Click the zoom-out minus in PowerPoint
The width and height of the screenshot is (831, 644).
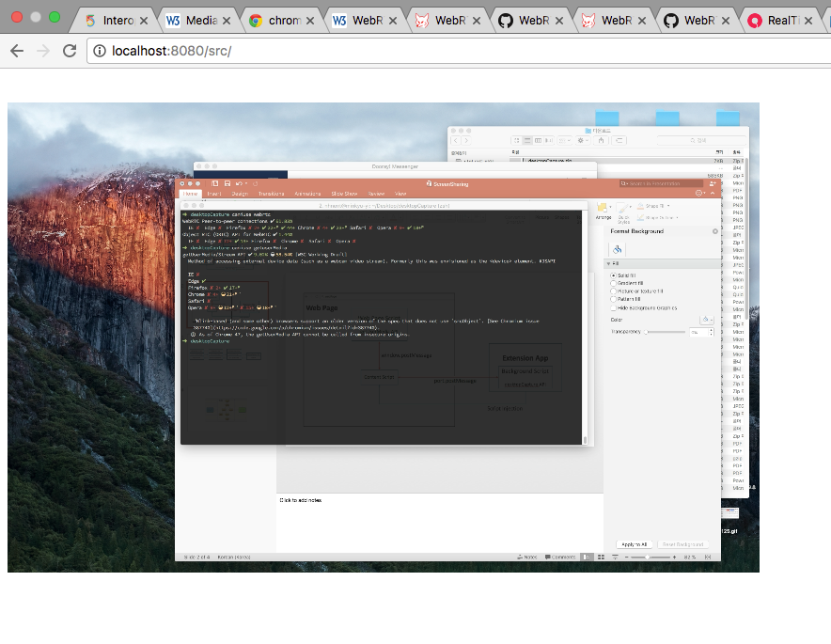pos(626,558)
